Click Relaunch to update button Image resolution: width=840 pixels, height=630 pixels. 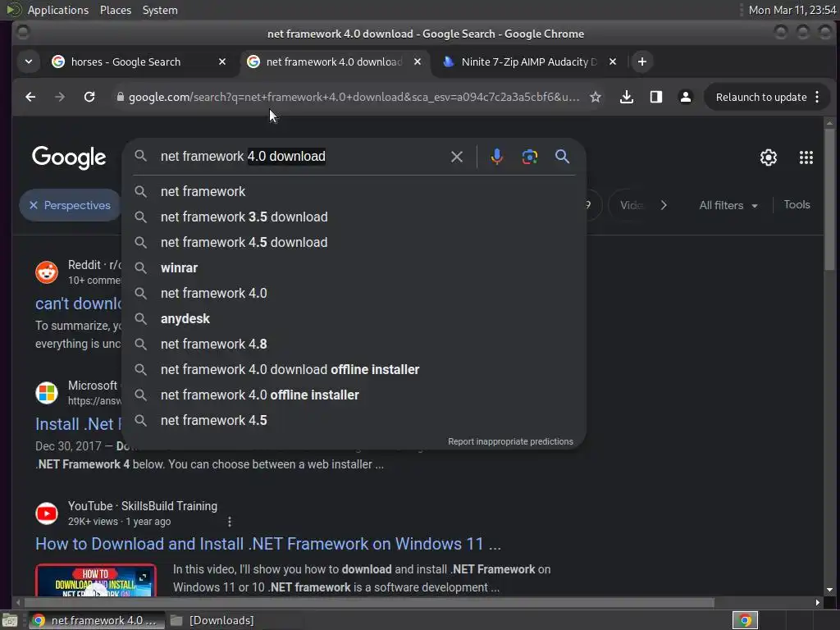(x=760, y=97)
